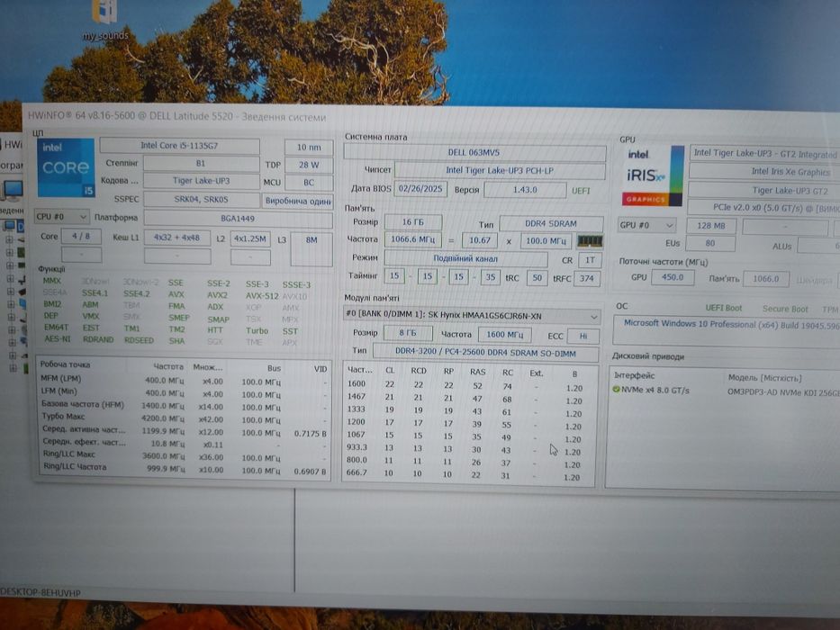Select the Турбо Макс operating point row

(183, 418)
